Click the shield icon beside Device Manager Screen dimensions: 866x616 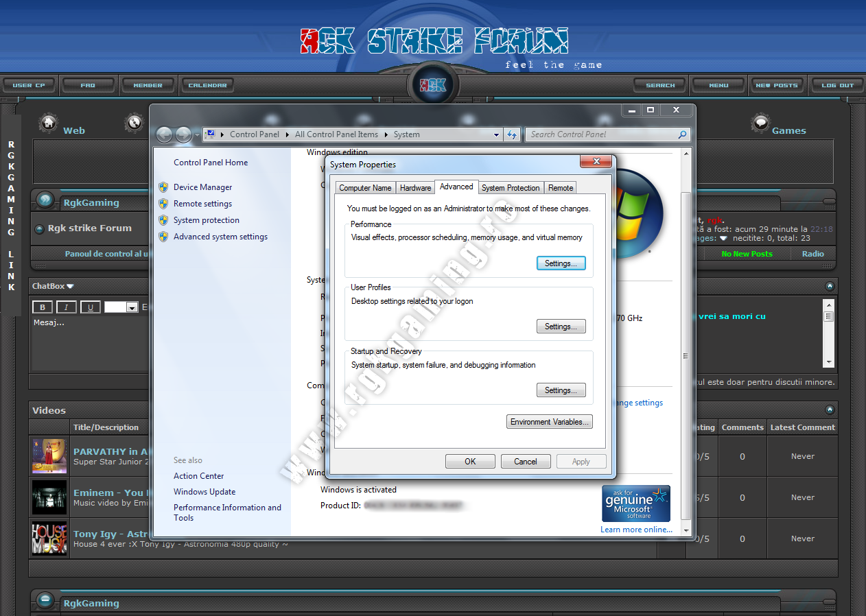click(x=163, y=187)
